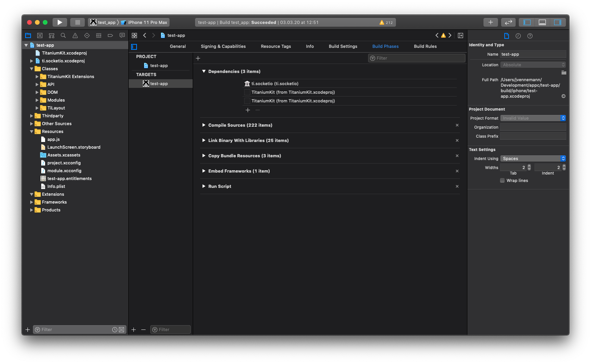Select the iPhone 11 Pro Max destination
591x364 pixels.
point(144,22)
